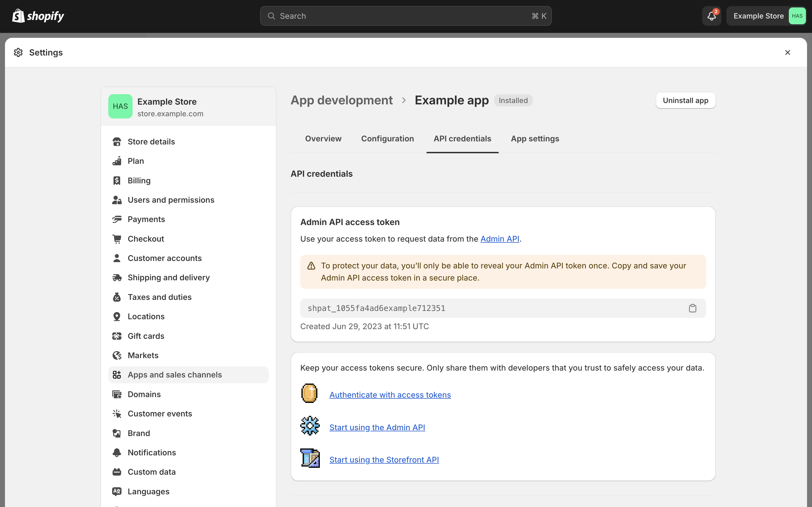Click the Settings gear icon

pos(18,52)
